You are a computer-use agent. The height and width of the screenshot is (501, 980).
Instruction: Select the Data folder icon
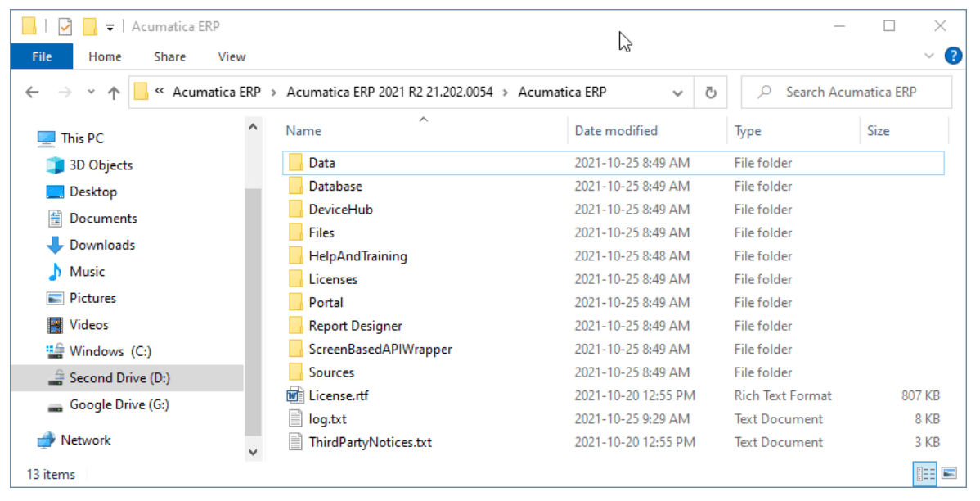click(x=295, y=163)
